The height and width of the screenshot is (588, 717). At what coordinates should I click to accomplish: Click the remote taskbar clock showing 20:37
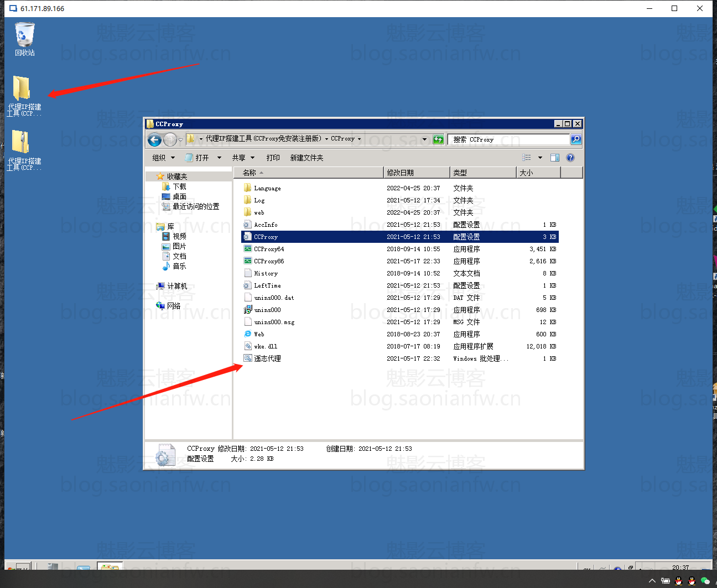point(680,566)
